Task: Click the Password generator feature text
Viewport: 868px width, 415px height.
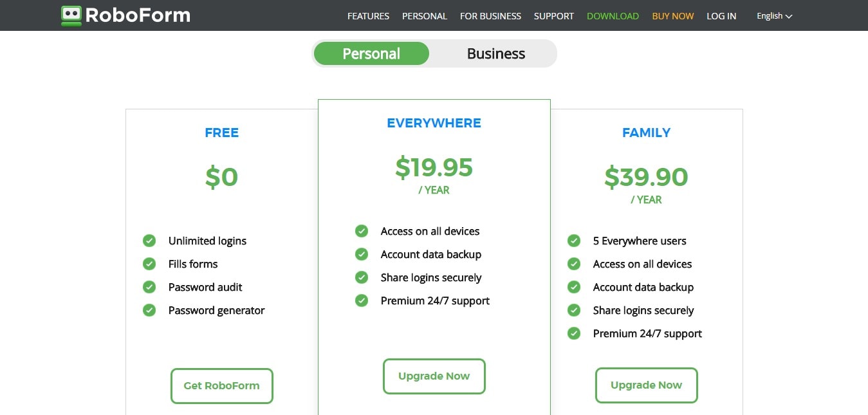Action: pos(217,310)
